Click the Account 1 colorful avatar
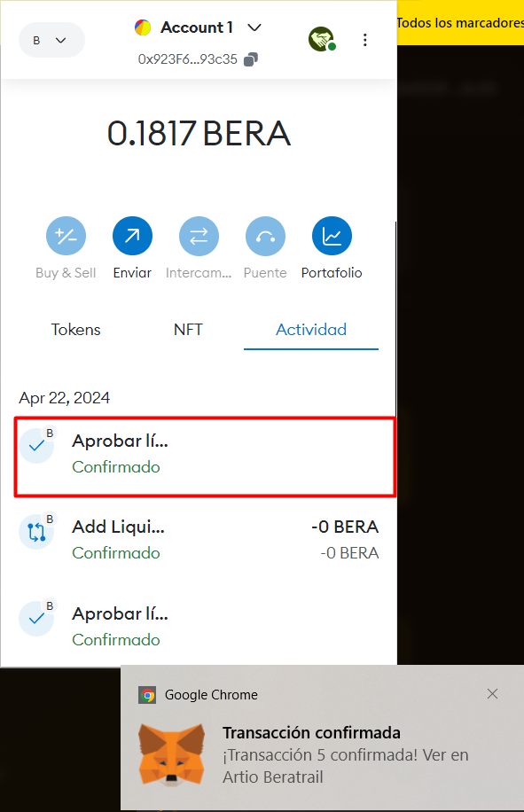The height and width of the screenshot is (812, 524). (x=143, y=27)
